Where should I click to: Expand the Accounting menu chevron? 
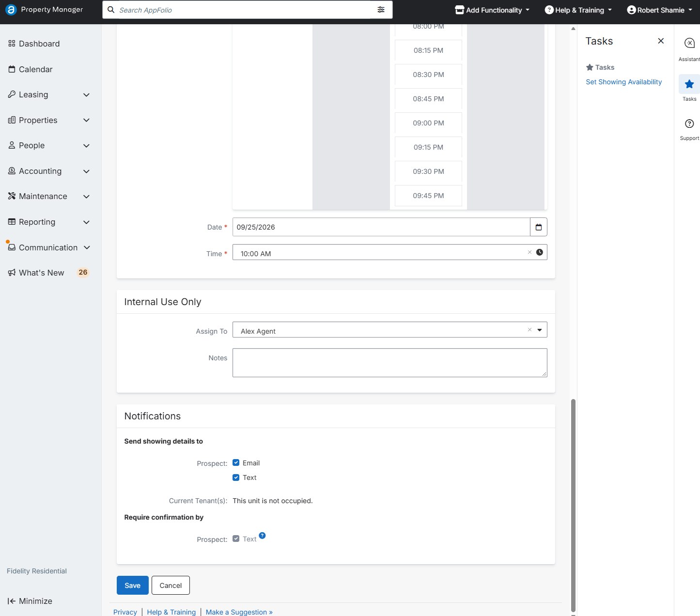(x=86, y=171)
